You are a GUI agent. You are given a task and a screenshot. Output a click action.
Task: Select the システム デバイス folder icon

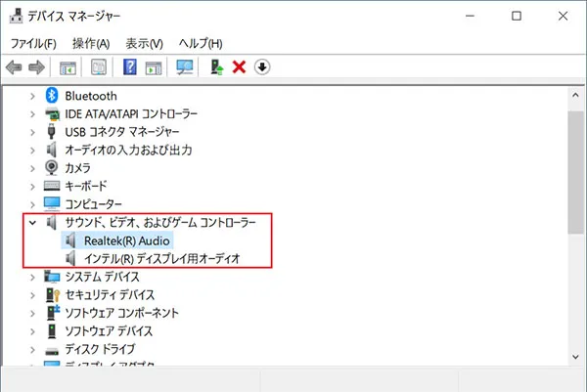click(52, 277)
